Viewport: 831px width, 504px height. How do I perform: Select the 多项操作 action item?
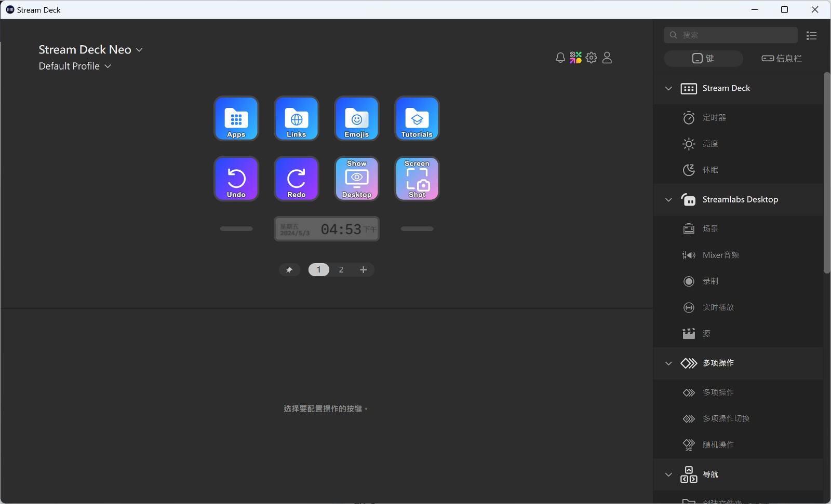738,393
